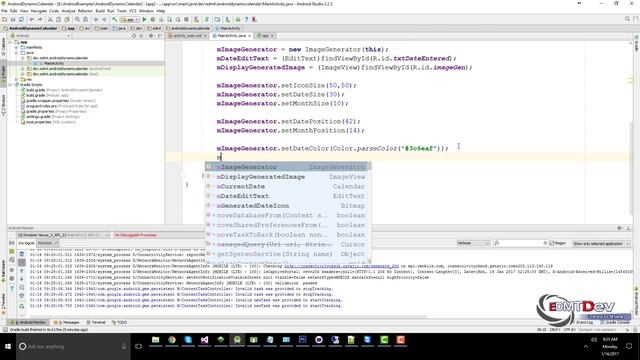The width and height of the screenshot is (640, 360).
Task: Click Cortana Ask me anything search box
Action: (73, 347)
